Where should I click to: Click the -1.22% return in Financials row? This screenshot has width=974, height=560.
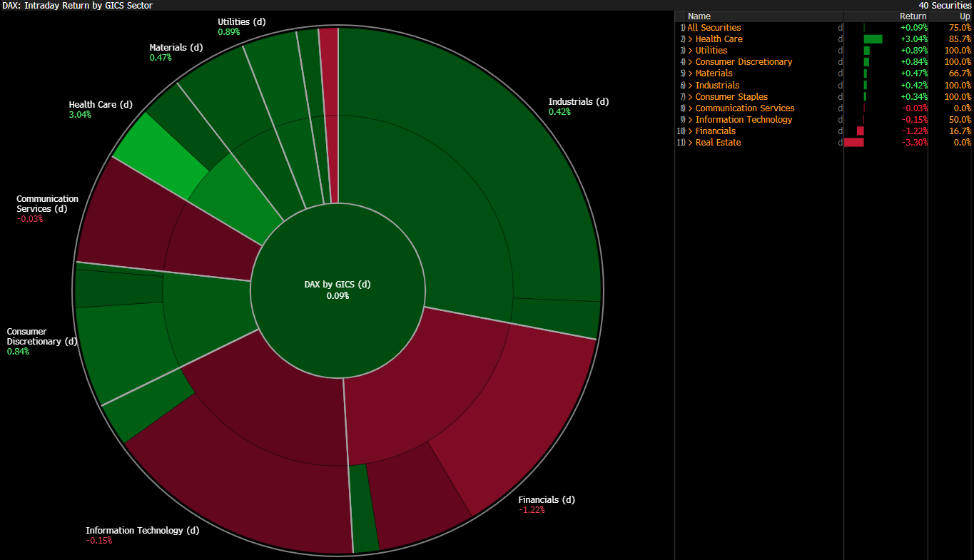tap(914, 131)
